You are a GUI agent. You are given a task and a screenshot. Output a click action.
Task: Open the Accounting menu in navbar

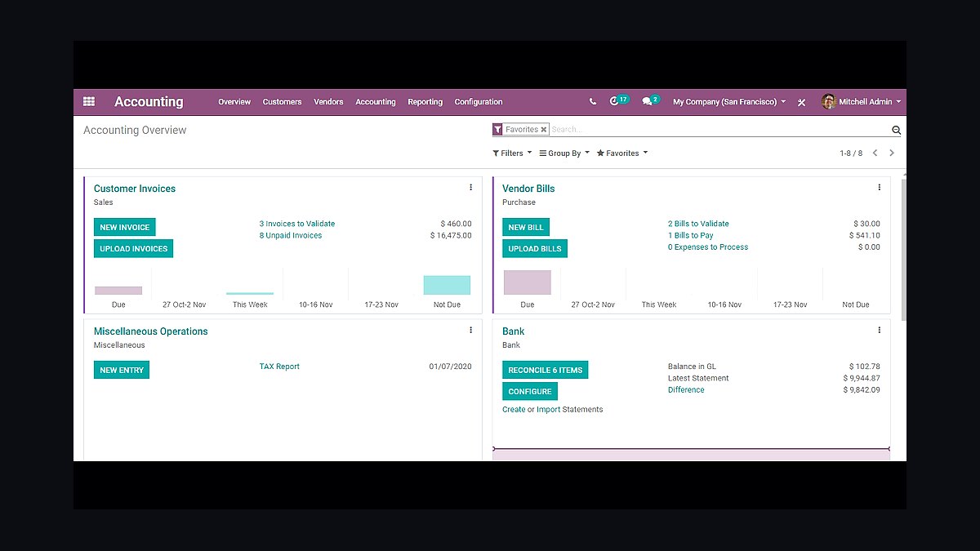coord(376,102)
